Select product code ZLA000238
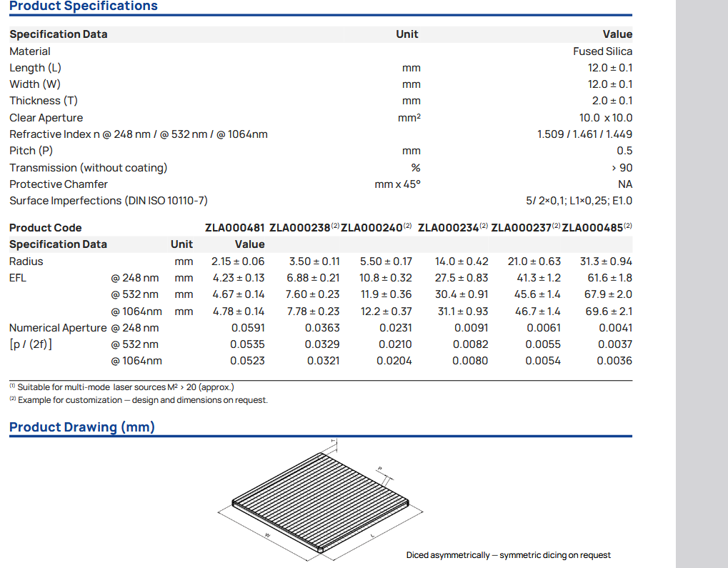728x568 pixels. (x=299, y=228)
